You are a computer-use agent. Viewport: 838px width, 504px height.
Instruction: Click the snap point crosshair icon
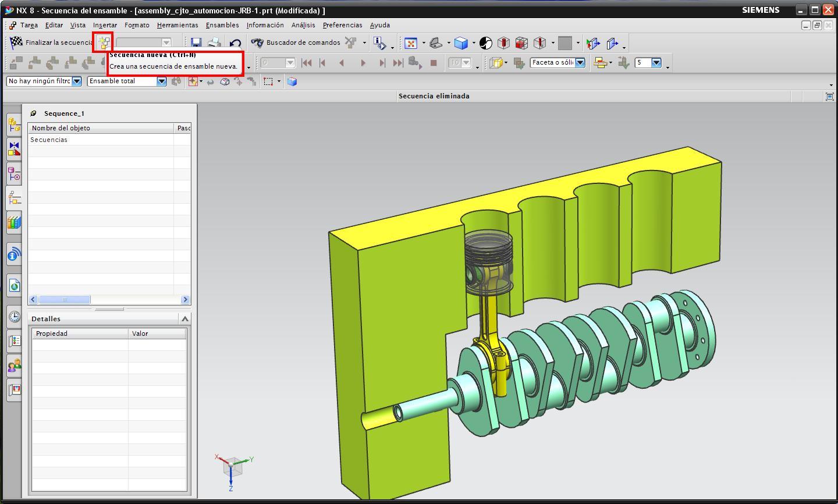193,81
